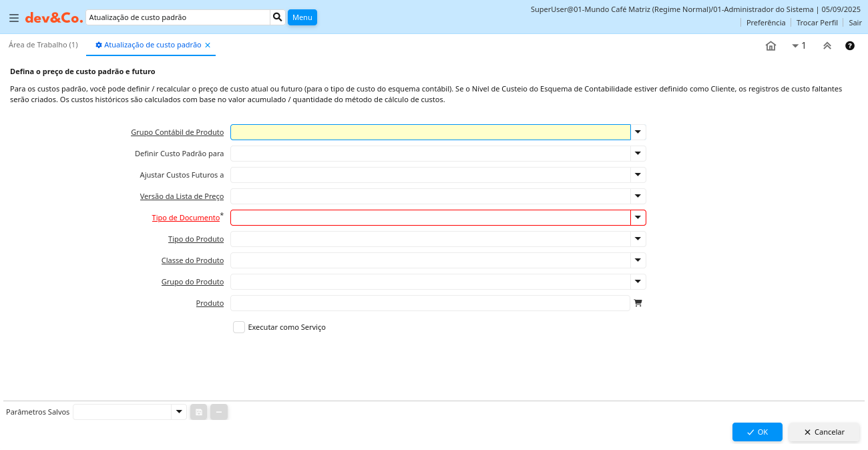Click the search magnifier icon
The width and height of the screenshot is (868, 450).
point(277,17)
